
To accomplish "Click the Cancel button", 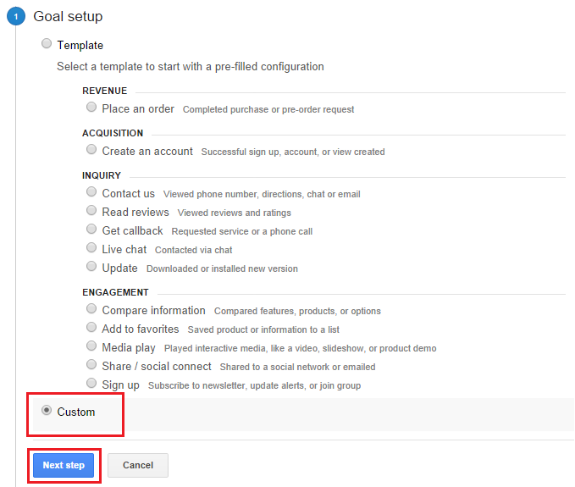I will (138, 465).
